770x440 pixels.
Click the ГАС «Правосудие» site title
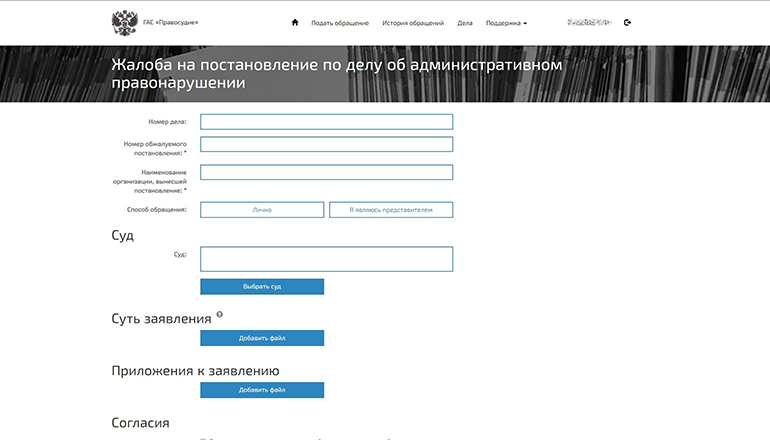point(171,22)
